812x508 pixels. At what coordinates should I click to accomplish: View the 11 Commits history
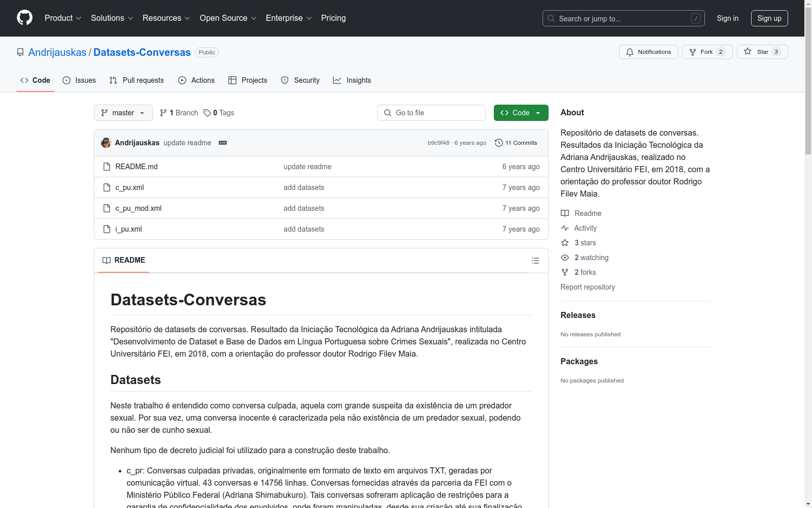516,143
